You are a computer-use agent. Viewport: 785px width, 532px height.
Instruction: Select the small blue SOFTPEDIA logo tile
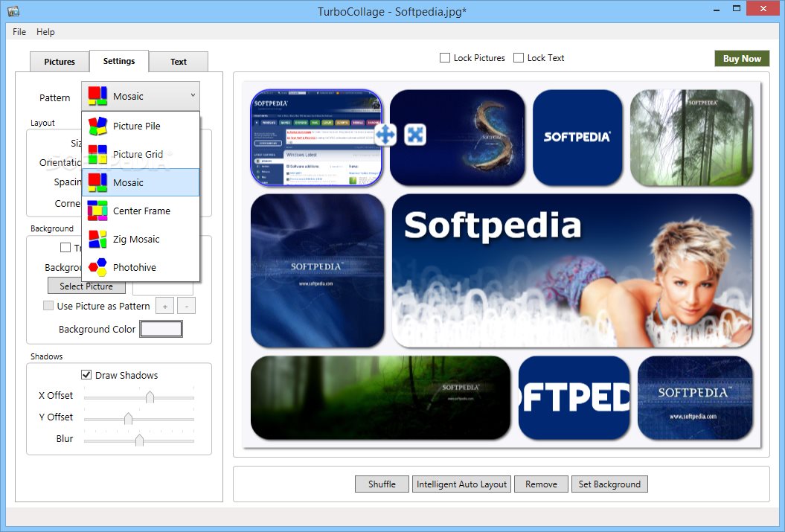(577, 138)
